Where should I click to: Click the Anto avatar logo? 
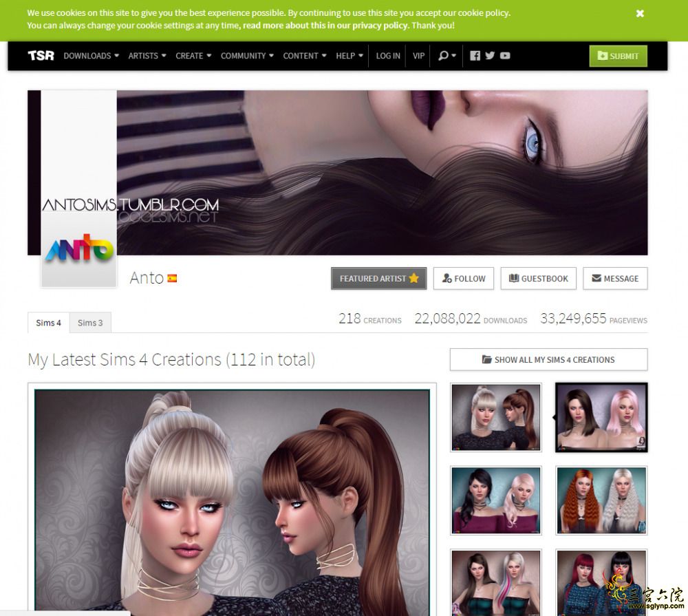79,248
